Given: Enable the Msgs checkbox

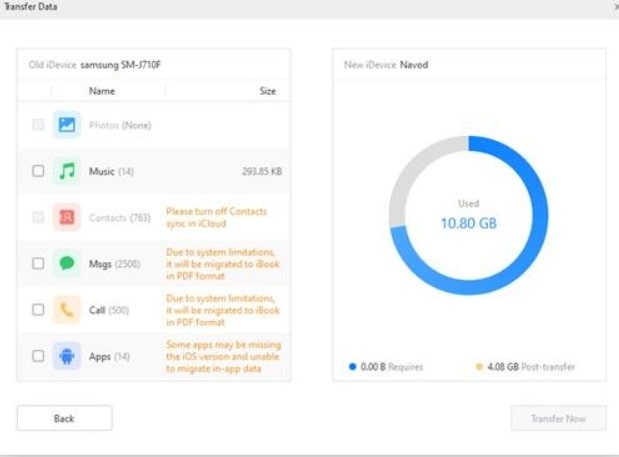Looking at the screenshot, I should (38, 263).
